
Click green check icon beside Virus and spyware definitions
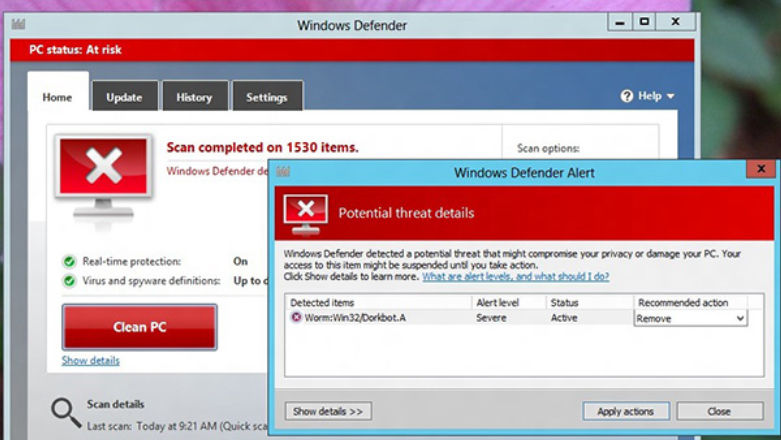(69, 281)
